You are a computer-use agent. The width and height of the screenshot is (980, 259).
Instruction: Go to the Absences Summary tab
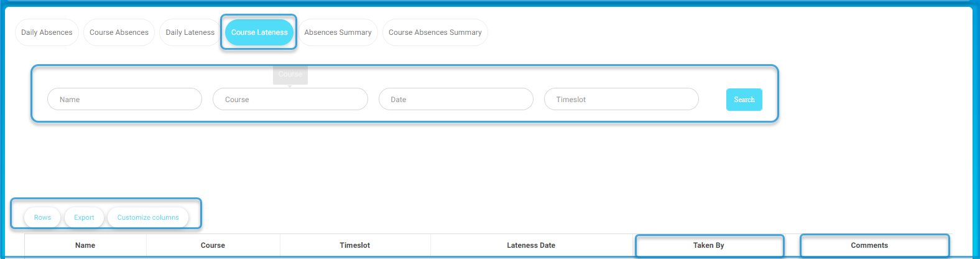(x=338, y=32)
